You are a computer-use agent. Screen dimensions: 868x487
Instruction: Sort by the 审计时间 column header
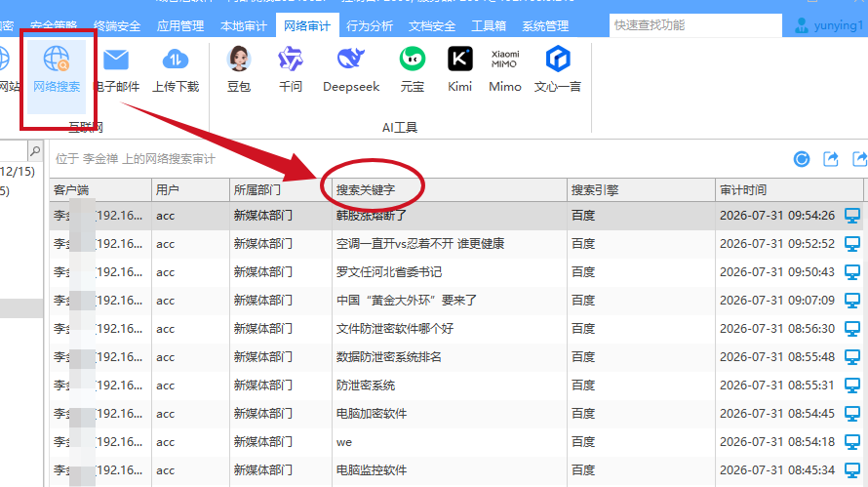click(x=789, y=190)
